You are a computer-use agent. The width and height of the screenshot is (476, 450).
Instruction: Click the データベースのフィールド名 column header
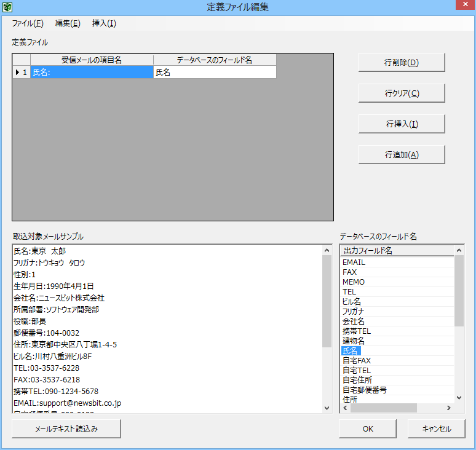pyautogui.click(x=214, y=60)
